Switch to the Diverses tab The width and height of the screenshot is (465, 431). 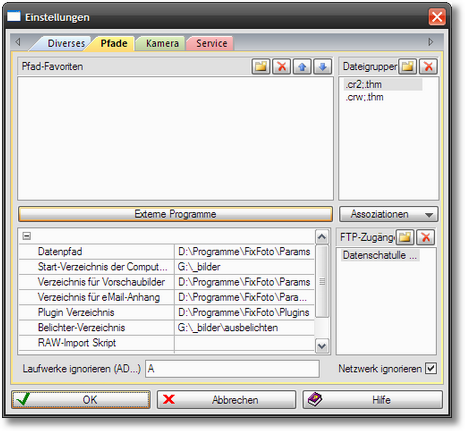pos(66,43)
